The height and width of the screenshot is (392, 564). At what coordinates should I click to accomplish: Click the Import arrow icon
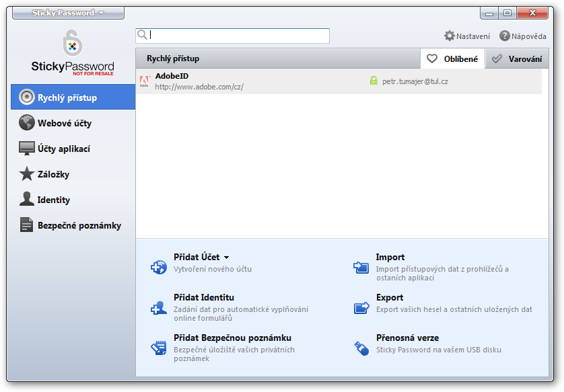pyautogui.click(x=361, y=268)
